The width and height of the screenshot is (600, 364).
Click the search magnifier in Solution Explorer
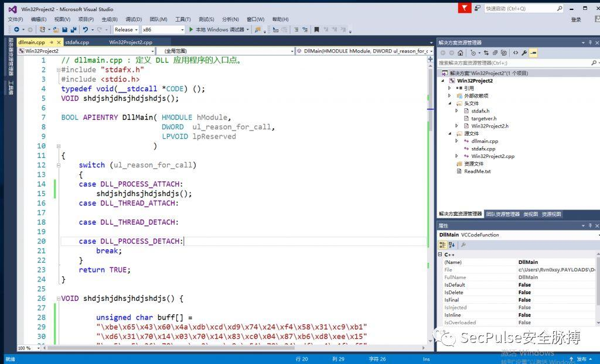pos(594,63)
